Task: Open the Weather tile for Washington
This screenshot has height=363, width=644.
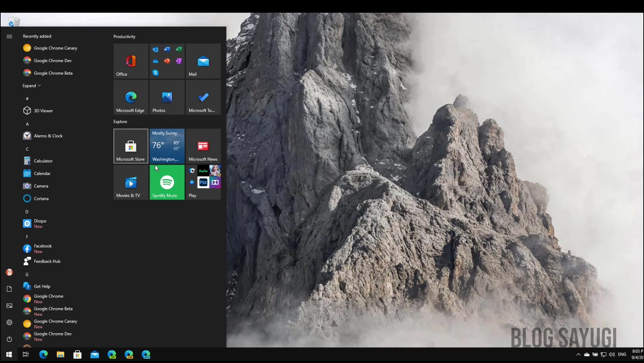Action: click(x=167, y=146)
